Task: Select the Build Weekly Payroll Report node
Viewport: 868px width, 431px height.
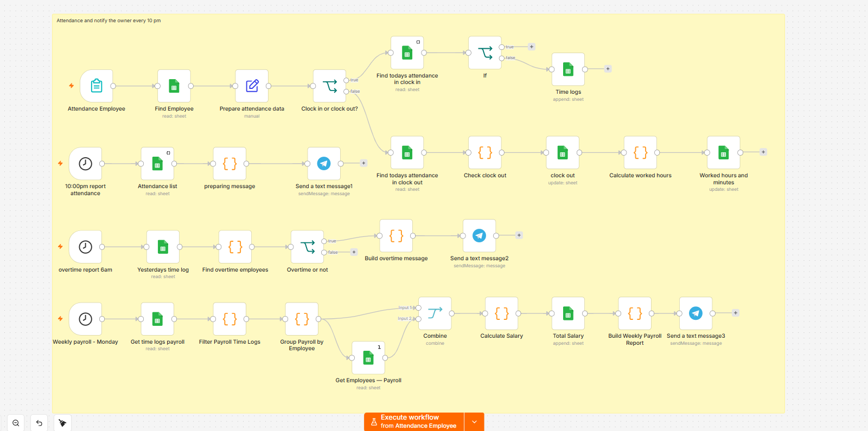Action: [x=635, y=313]
